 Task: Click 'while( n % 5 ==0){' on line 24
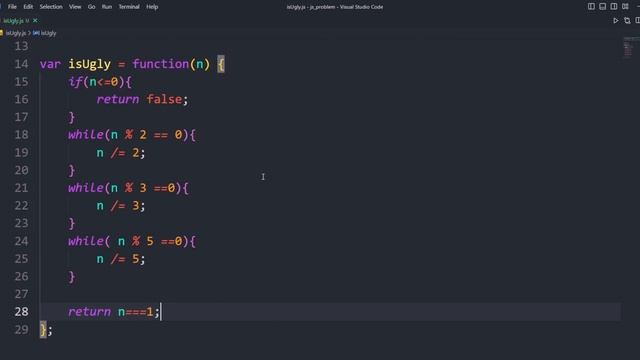click(x=132, y=241)
